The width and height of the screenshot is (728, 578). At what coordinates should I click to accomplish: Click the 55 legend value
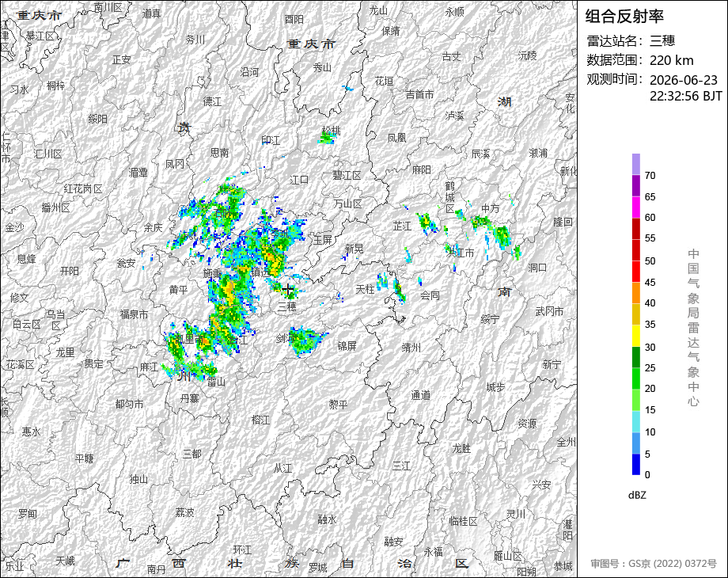click(x=650, y=238)
